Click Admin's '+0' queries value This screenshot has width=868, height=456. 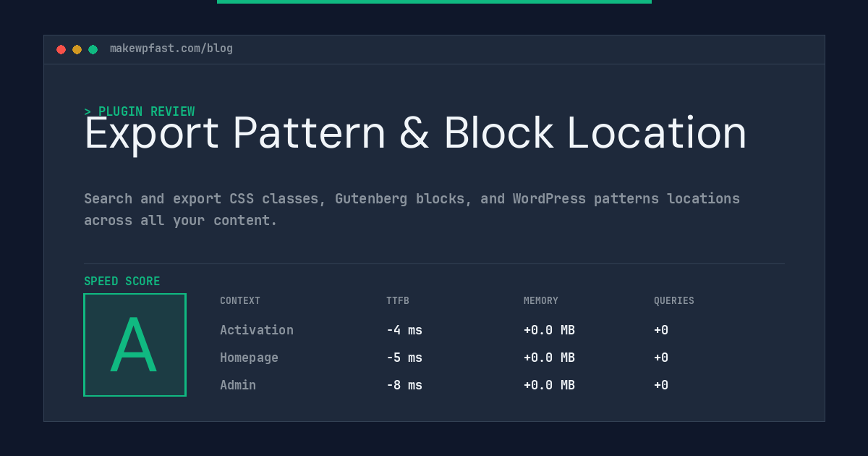coord(661,385)
